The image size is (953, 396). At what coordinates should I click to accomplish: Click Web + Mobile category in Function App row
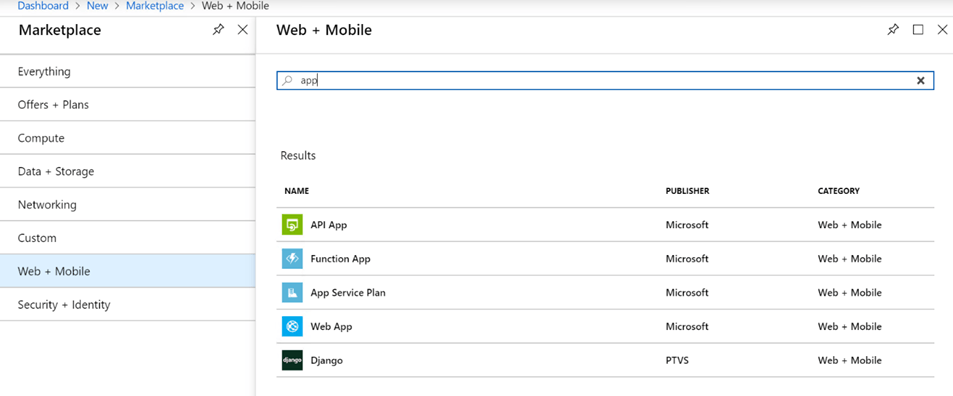[850, 259]
